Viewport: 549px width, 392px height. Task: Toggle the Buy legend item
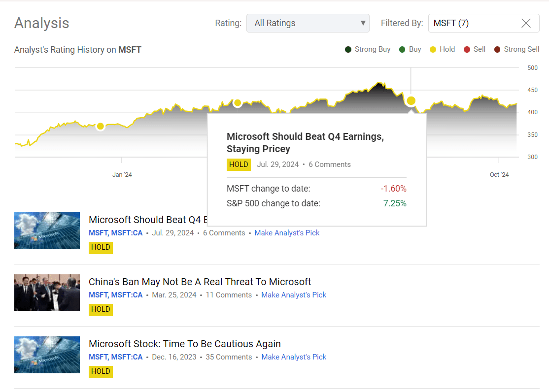coord(410,49)
